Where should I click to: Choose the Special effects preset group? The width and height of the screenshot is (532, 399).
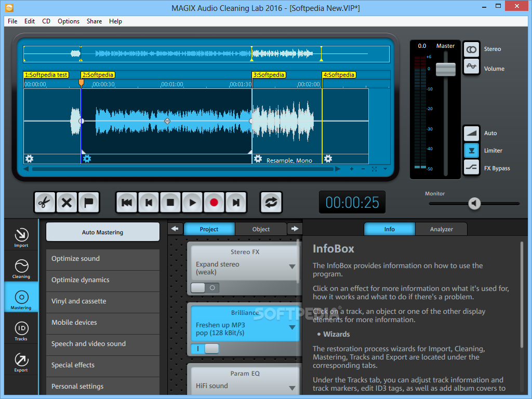click(x=102, y=365)
